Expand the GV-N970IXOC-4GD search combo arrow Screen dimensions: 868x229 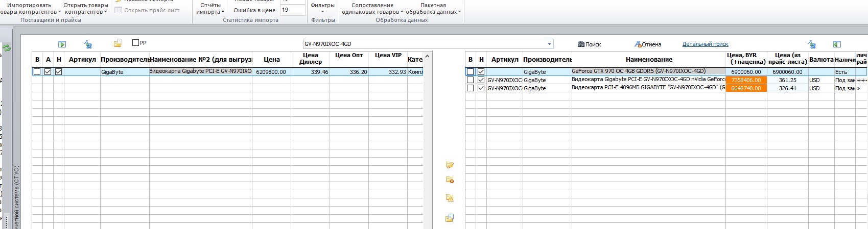pyautogui.click(x=549, y=44)
